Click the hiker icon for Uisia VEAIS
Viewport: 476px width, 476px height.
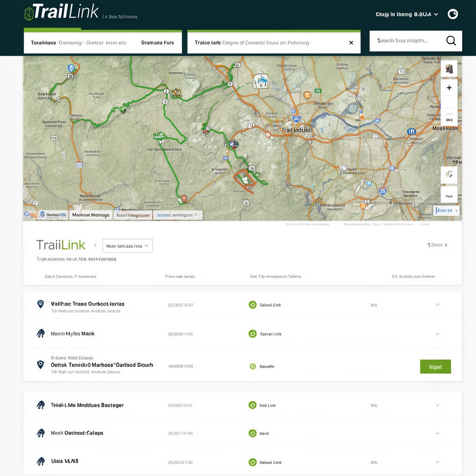pyautogui.click(x=40, y=462)
